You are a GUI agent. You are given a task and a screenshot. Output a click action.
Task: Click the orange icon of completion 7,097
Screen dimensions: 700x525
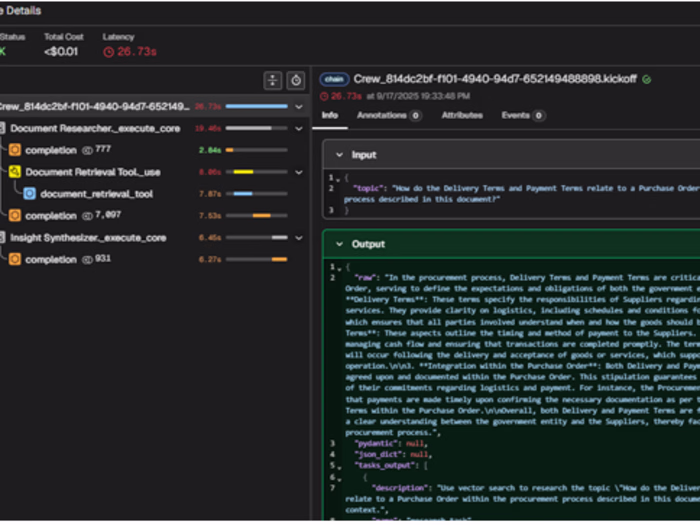(15, 216)
